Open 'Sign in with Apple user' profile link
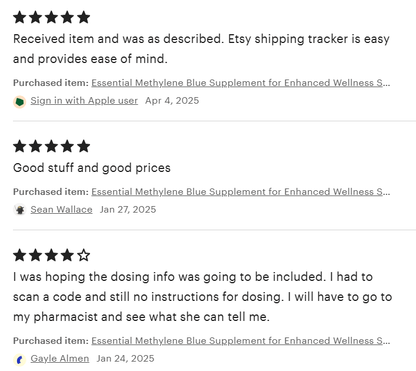 click(x=84, y=101)
